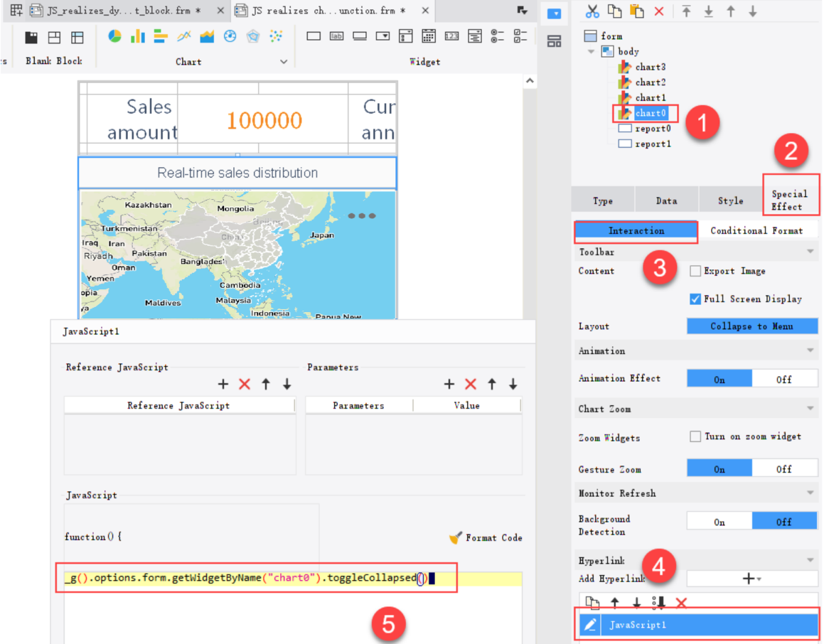Select chart0 in the widget tree
Screen dimensions: 824x644
point(650,113)
